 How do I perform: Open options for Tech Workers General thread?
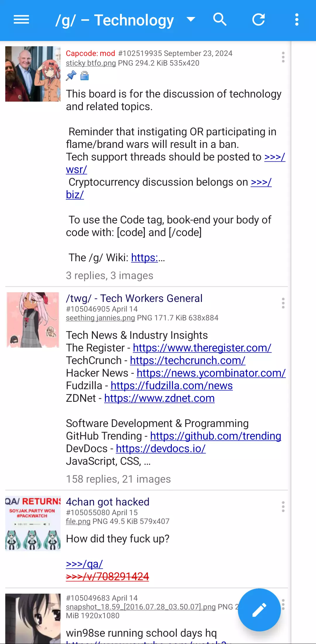tap(283, 303)
